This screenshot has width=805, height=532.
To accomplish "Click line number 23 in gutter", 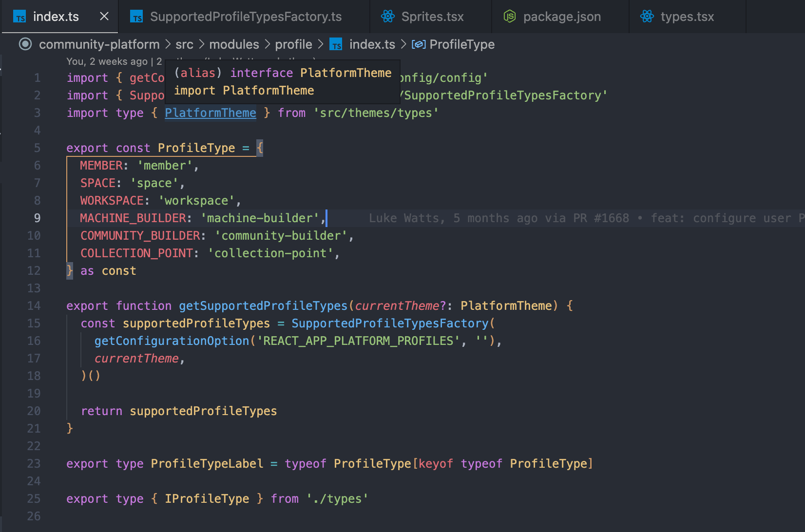I will click(x=34, y=464).
